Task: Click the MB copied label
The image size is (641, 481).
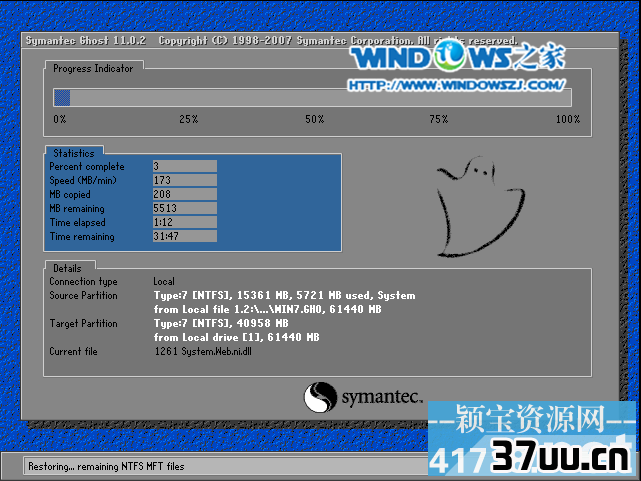Action: [70, 195]
